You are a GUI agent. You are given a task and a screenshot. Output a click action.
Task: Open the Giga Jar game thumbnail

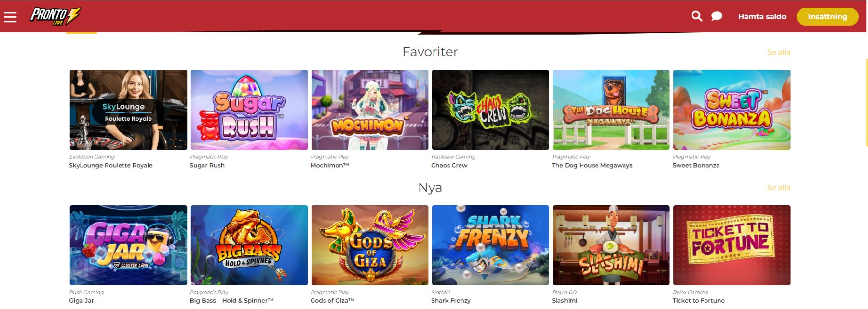pos(128,245)
